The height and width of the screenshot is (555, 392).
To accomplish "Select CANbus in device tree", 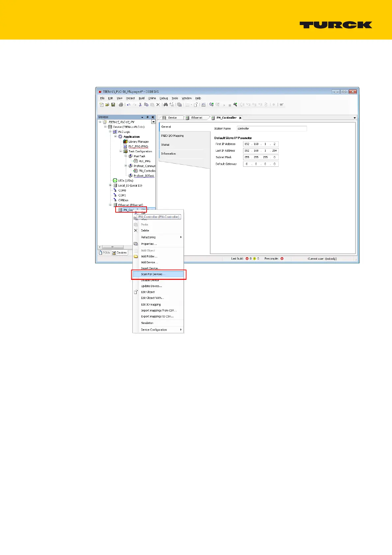I will [123, 200].
